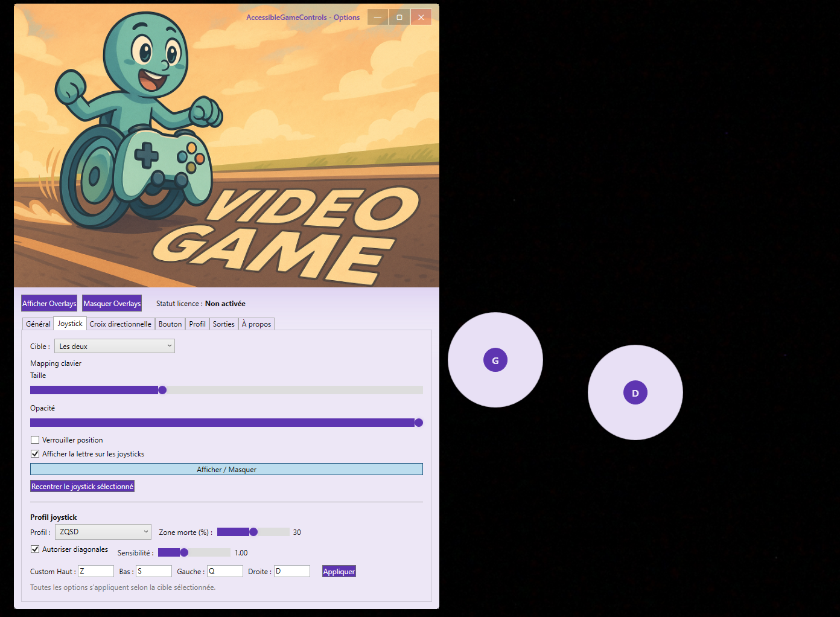The width and height of the screenshot is (840, 617).
Task: Click the D joystick overlay knob
Action: (x=635, y=393)
